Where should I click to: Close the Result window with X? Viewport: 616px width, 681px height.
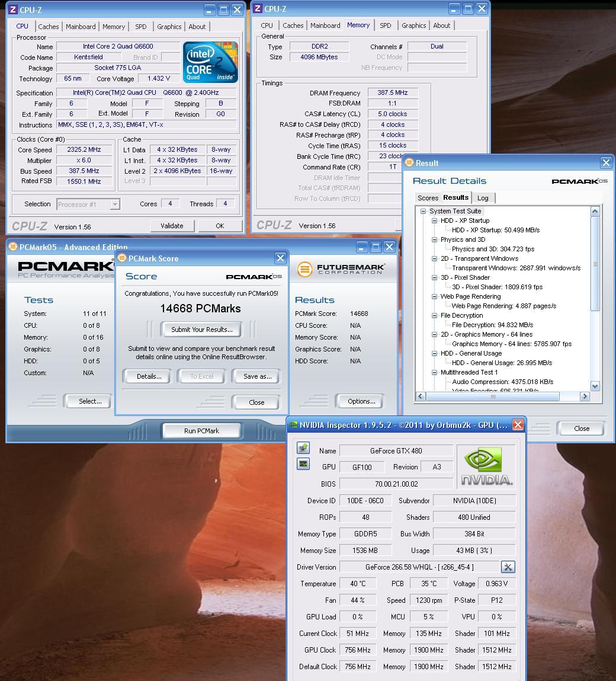[x=606, y=163]
